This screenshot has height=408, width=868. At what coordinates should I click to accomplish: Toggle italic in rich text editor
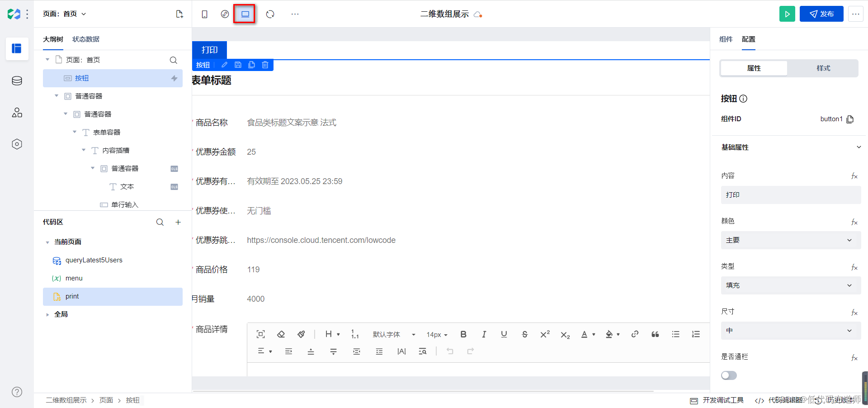[484, 334]
